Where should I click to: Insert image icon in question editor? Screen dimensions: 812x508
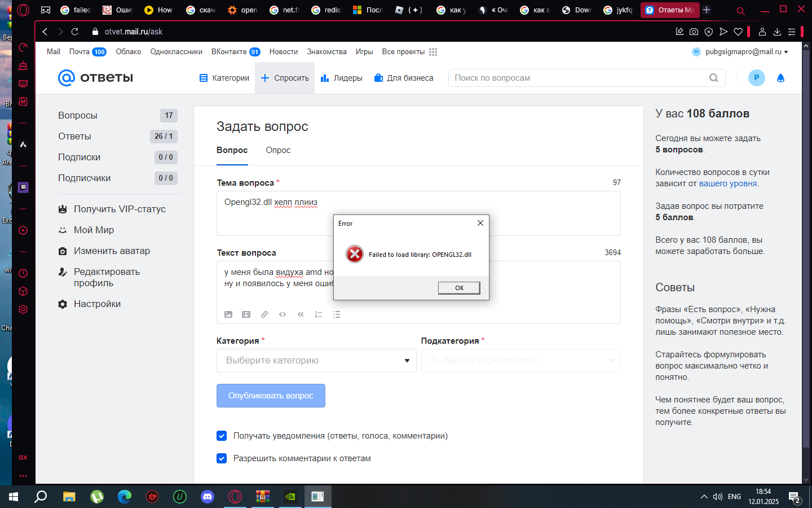pos(228,314)
